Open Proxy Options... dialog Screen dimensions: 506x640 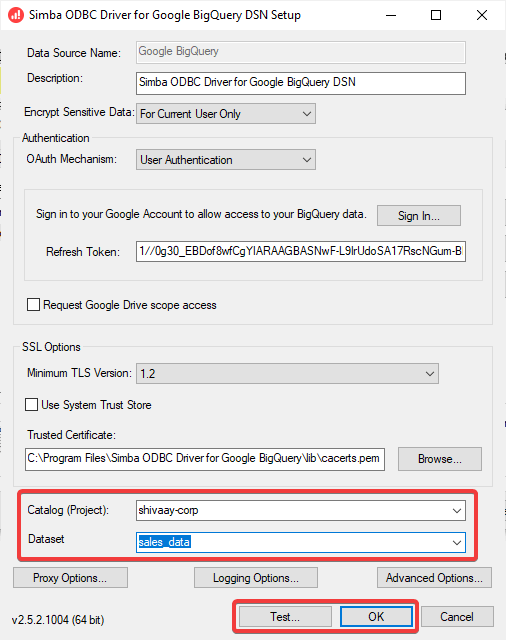pyautogui.click(x=70, y=578)
